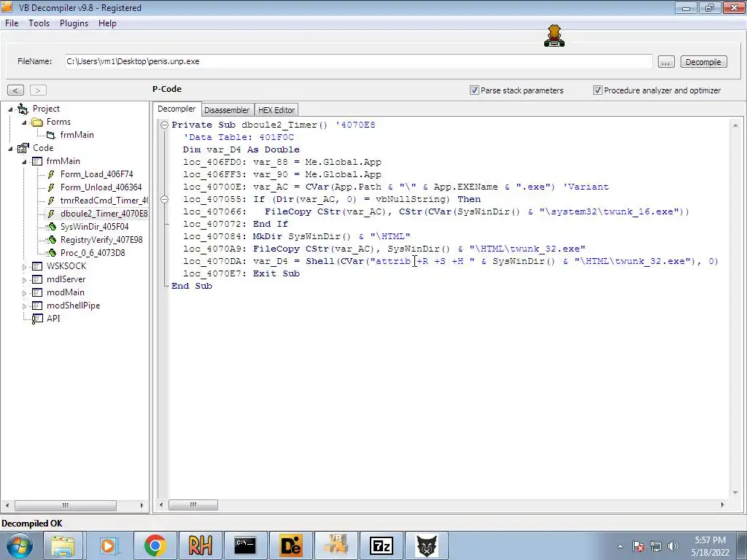Collapse the dboule2_Timer sub code block
This screenshot has height=560, width=747.
pyautogui.click(x=164, y=125)
